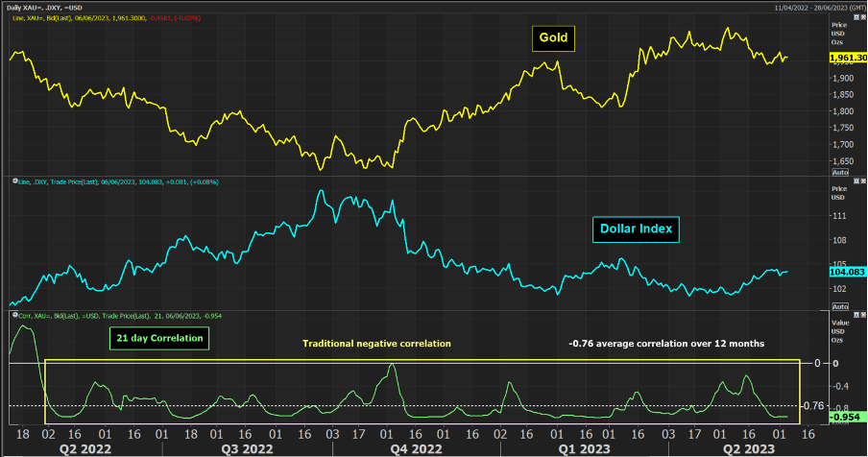Toggle Auto scale on the Dollar Index pane
The height and width of the screenshot is (457, 868).
pos(840,306)
